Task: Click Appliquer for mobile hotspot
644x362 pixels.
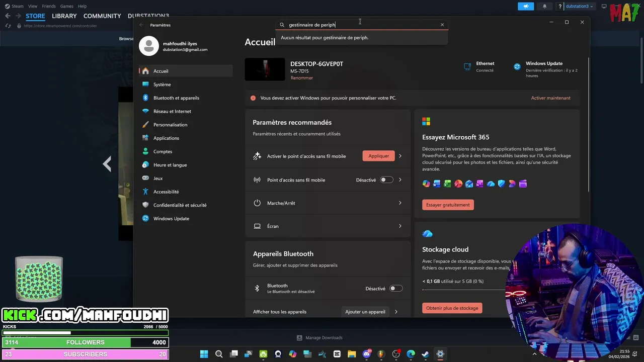Action: [379, 156]
